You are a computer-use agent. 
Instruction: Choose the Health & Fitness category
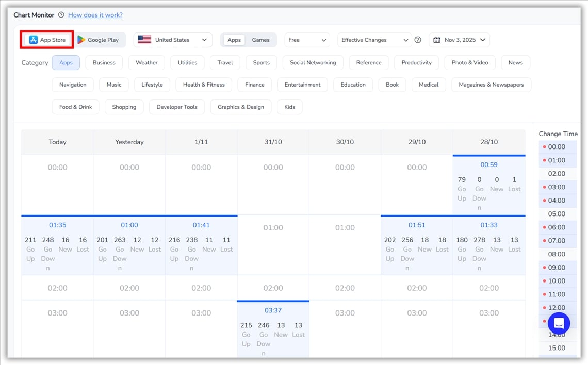204,85
